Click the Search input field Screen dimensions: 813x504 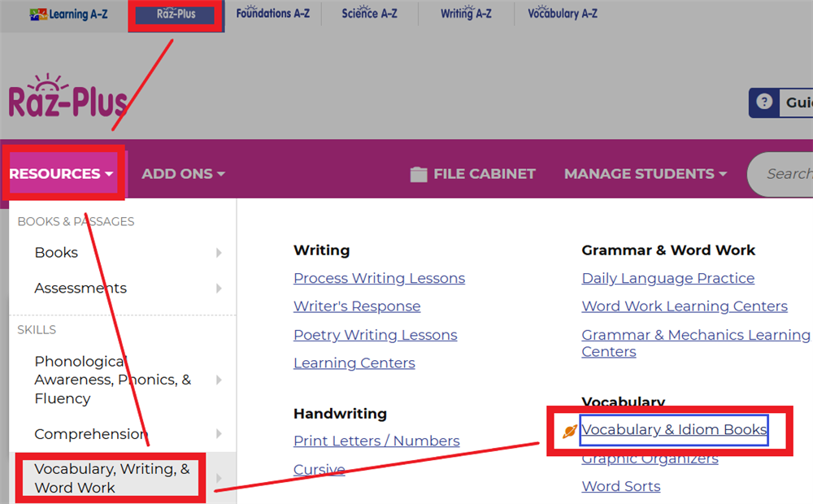coord(780,174)
